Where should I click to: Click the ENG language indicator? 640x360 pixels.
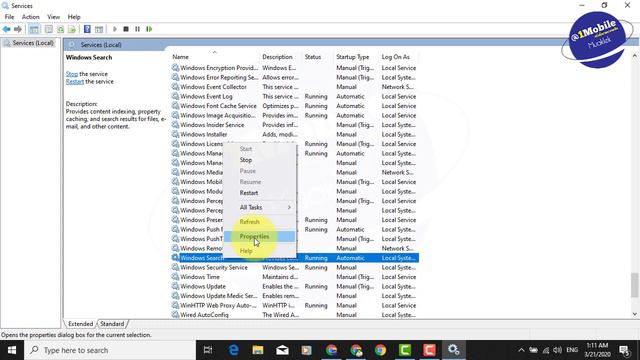(572, 350)
